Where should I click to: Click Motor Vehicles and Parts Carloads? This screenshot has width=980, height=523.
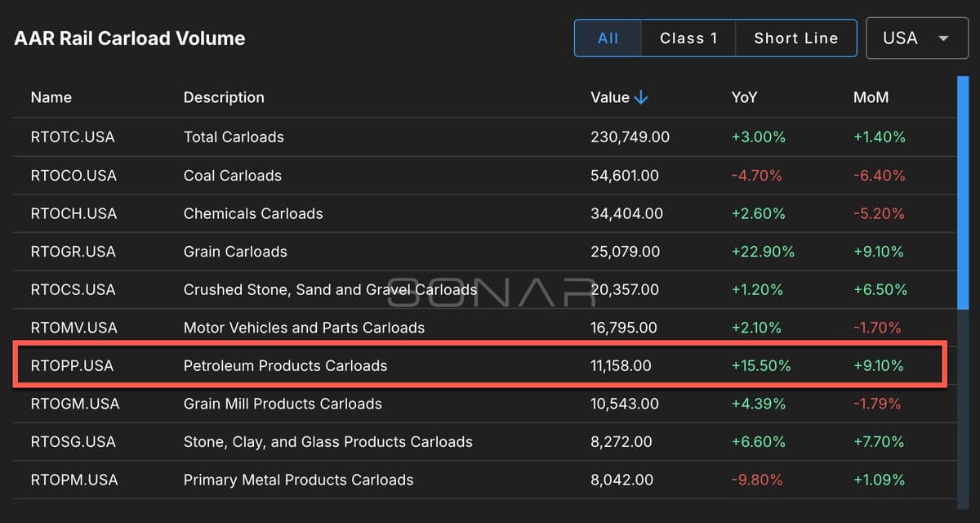click(304, 328)
